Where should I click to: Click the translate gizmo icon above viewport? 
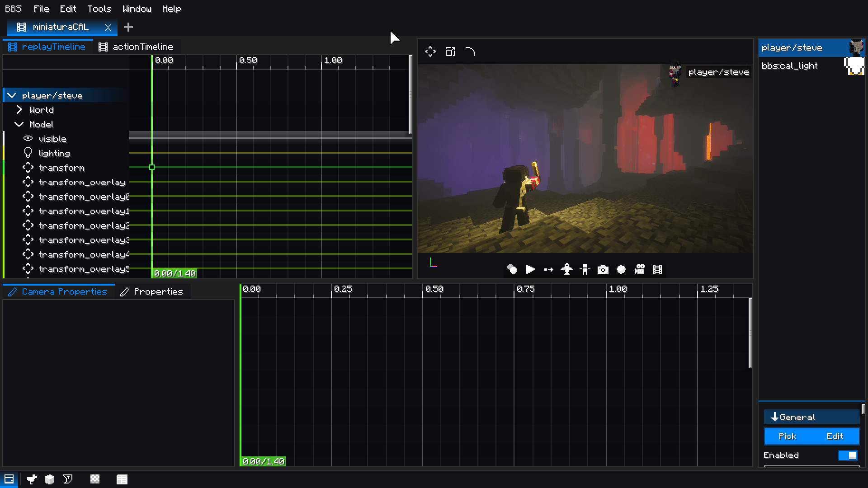[x=430, y=52]
